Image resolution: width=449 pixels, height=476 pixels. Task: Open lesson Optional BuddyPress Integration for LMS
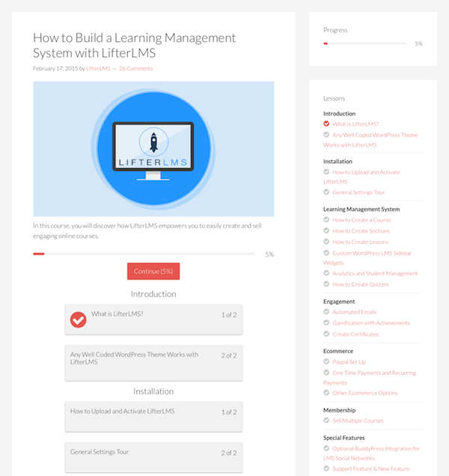(372, 454)
